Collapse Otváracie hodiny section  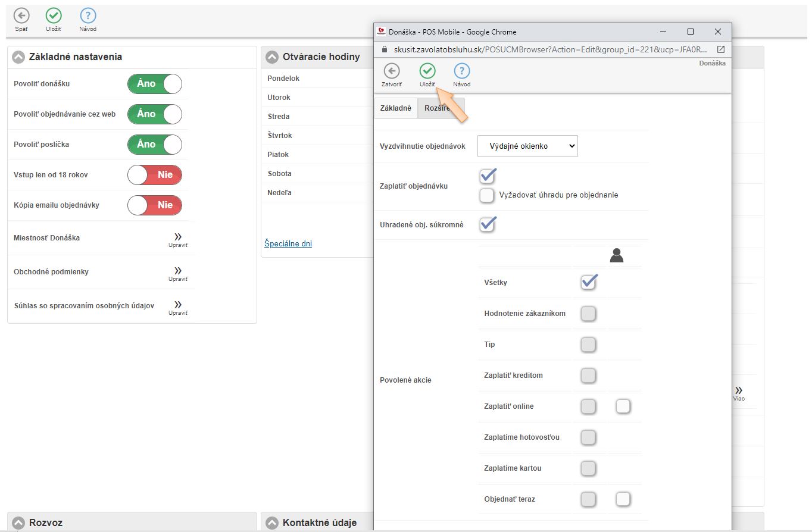tap(272, 57)
